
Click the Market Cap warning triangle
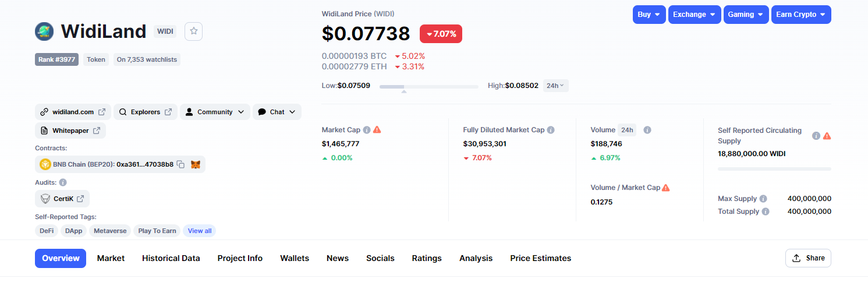tap(377, 130)
